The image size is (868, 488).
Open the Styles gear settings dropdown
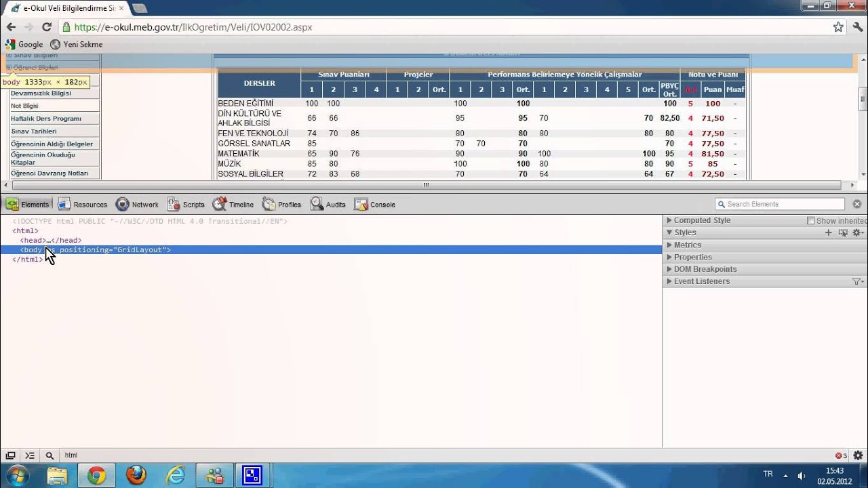click(858, 232)
